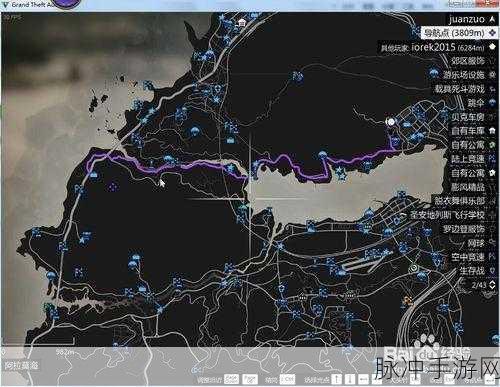This screenshot has height=387, width=500.
Task: Select the 圣安地列斯飞行学校 flight school entry
Action: click(452, 215)
